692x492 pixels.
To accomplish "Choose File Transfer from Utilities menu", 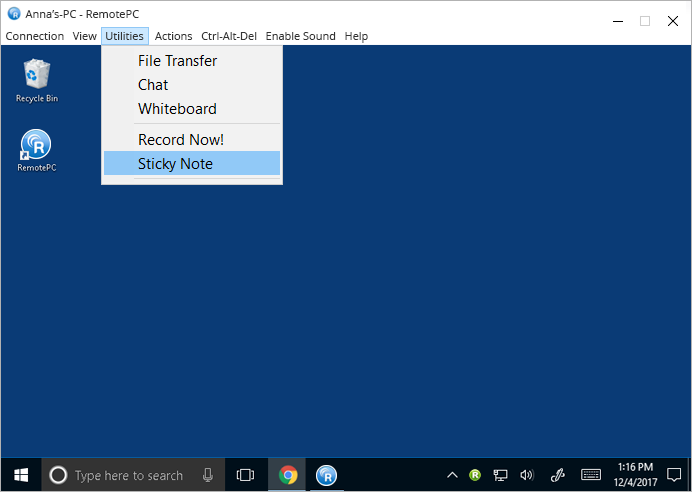I will 192,61.
